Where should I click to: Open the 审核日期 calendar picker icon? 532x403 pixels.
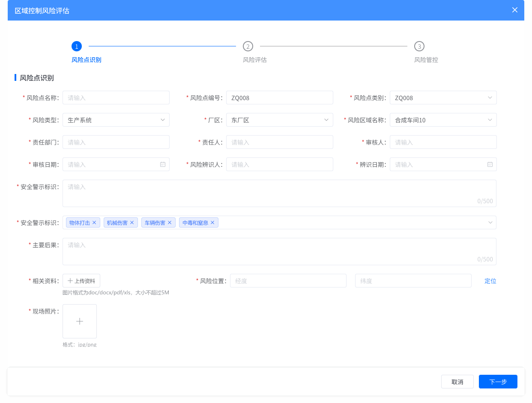click(x=163, y=164)
